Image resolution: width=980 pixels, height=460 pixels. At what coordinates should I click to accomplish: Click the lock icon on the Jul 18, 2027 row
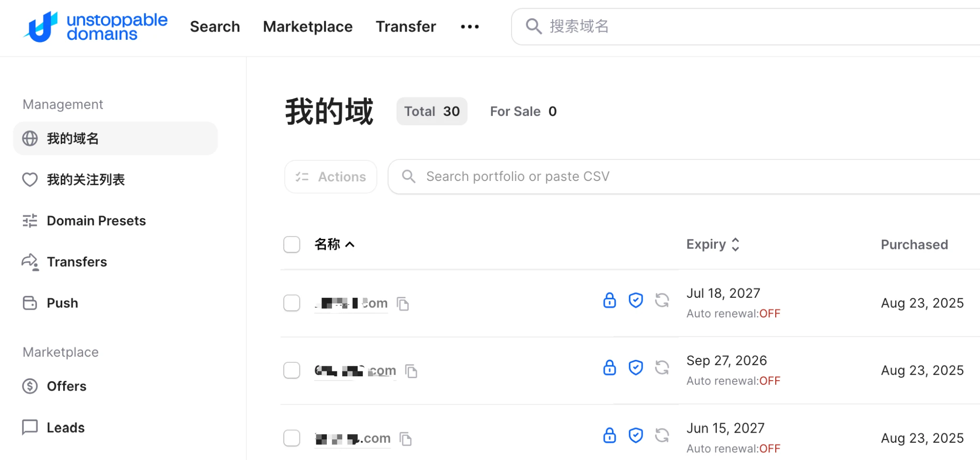click(x=609, y=301)
